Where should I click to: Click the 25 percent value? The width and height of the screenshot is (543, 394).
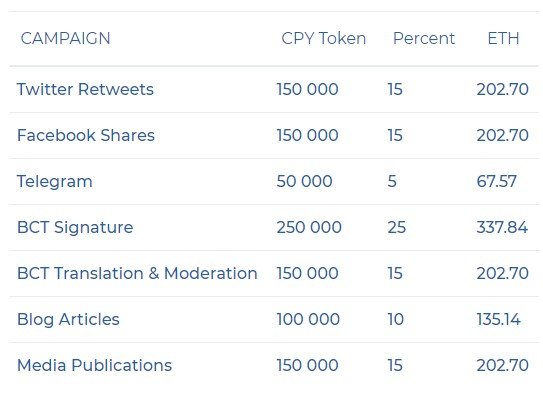(397, 227)
